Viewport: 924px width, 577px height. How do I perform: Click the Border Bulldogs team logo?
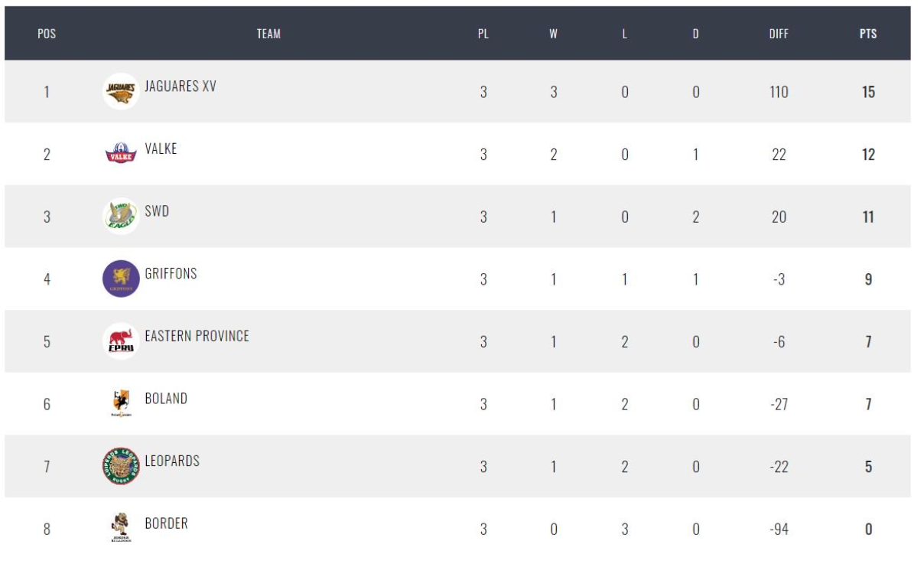coord(121,528)
